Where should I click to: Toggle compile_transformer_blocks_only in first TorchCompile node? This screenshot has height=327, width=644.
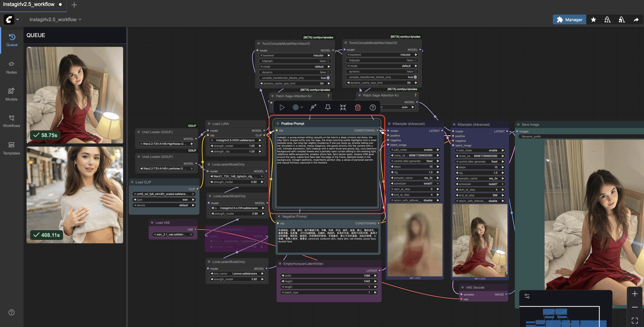328,78
